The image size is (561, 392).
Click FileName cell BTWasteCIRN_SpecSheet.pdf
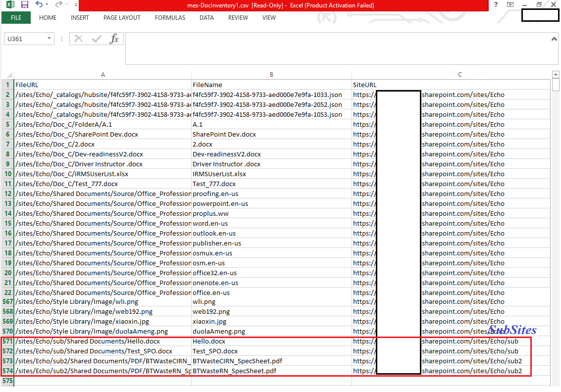tap(271, 361)
